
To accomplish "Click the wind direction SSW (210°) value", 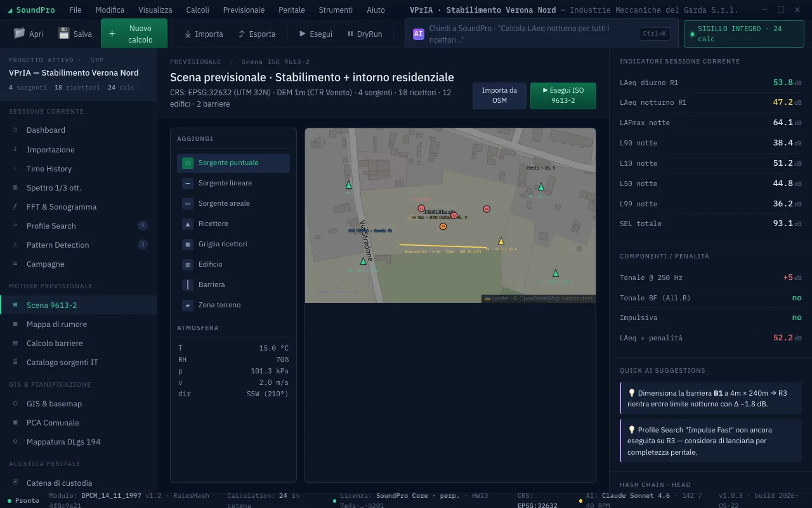I will pyautogui.click(x=268, y=394).
